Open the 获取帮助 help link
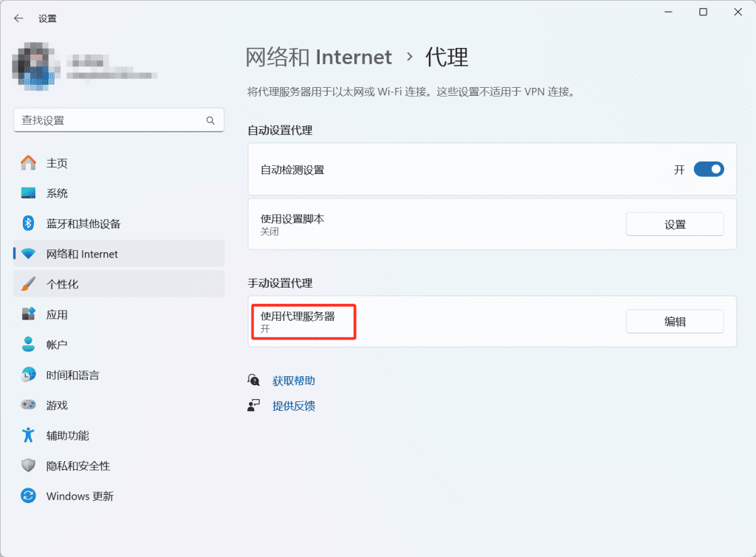Viewport: 756px width, 557px height. [293, 381]
